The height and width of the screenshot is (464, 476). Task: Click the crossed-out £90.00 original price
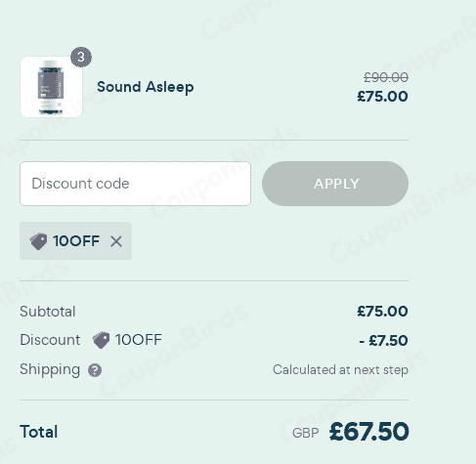tap(386, 77)
